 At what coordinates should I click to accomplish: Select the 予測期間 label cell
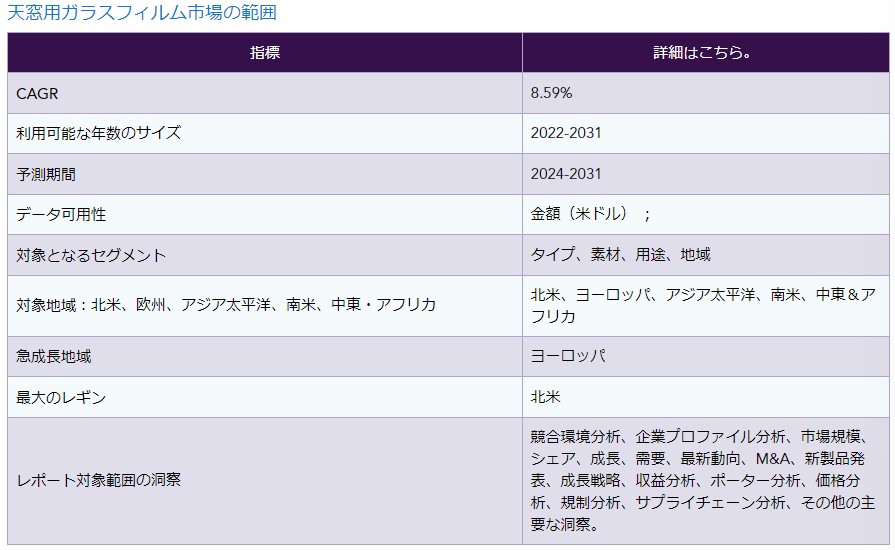coord(46,174)
